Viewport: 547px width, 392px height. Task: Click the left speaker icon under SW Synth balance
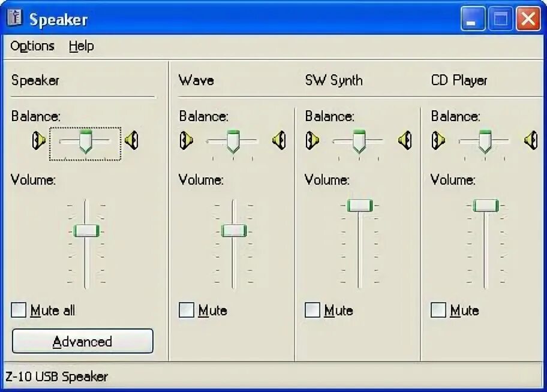pos(312,140)
